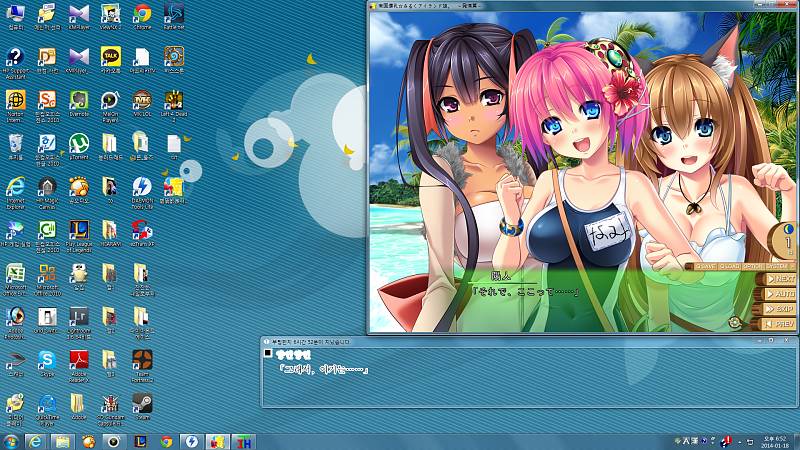Viewport: 800px width, 450px height.
Task: Open the KakaoTalk desktop icon
Action: coord(111,58)
